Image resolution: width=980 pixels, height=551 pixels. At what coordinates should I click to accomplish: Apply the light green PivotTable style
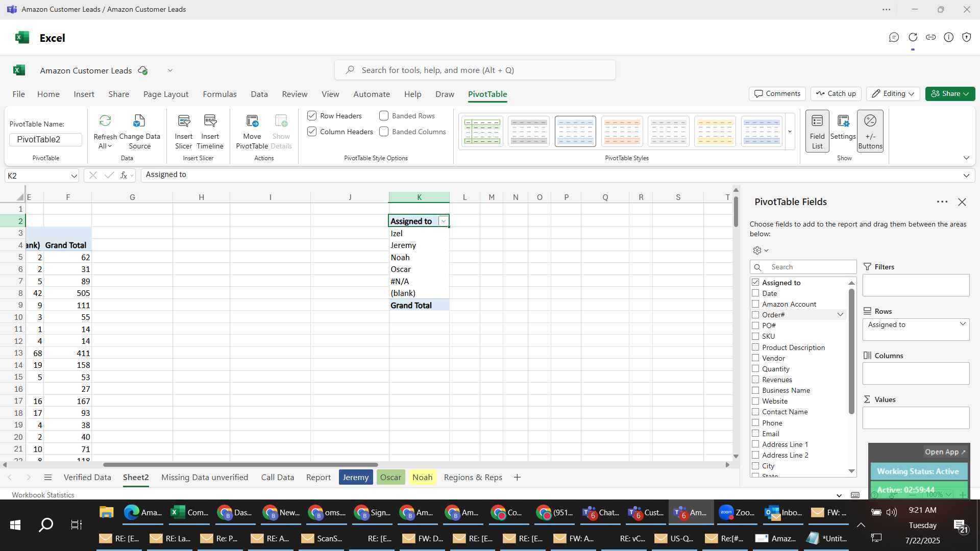[x=482, y=132]
